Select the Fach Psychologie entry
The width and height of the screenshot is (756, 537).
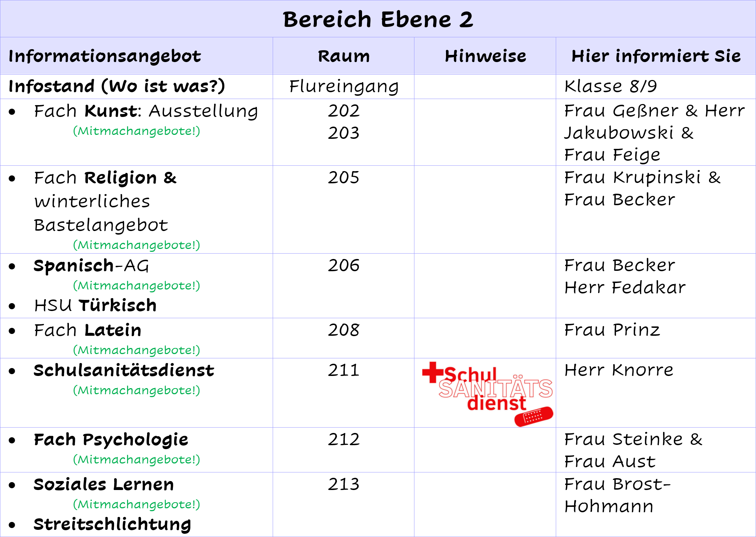point(111,440)
